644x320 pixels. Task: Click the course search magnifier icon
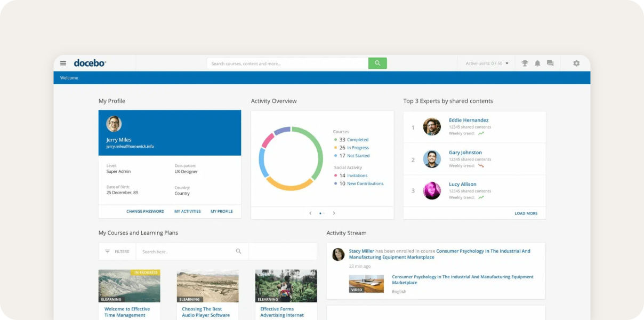pyautogui.click(x=238, y=251)
